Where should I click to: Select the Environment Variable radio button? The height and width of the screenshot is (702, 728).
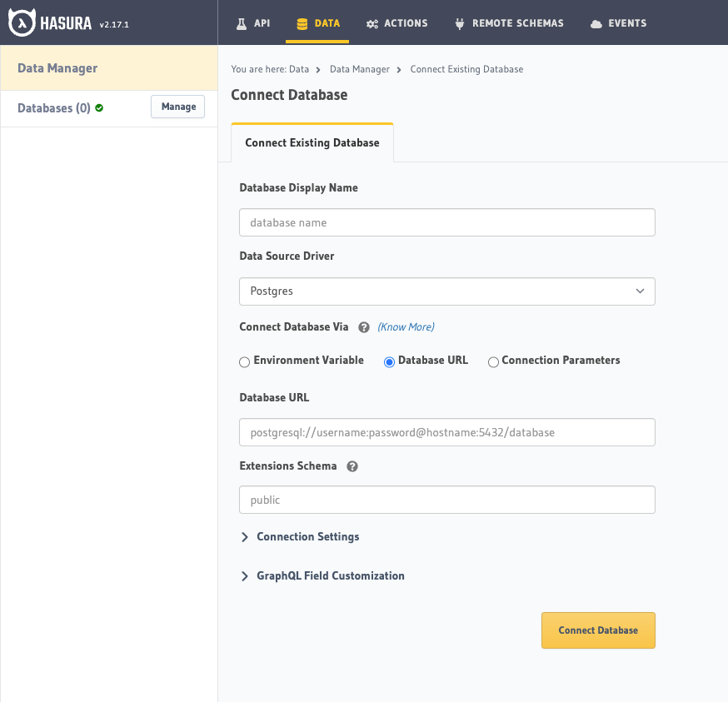click(x=244, y=361)
